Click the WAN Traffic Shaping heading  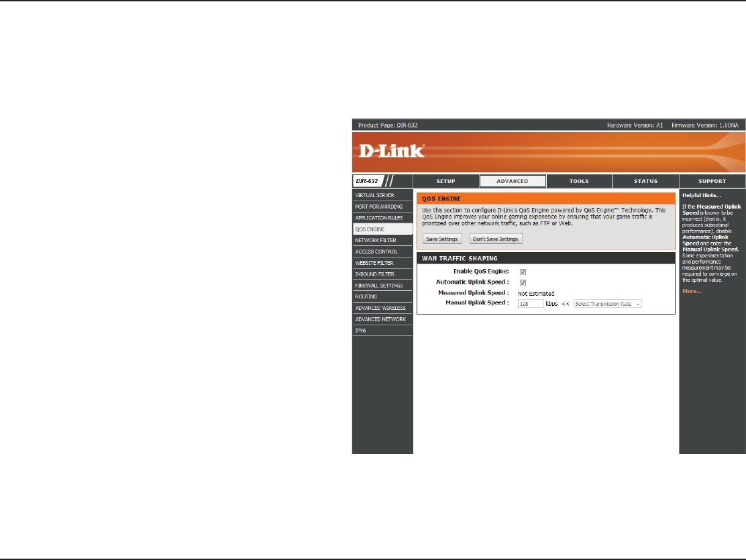(460, 258)
